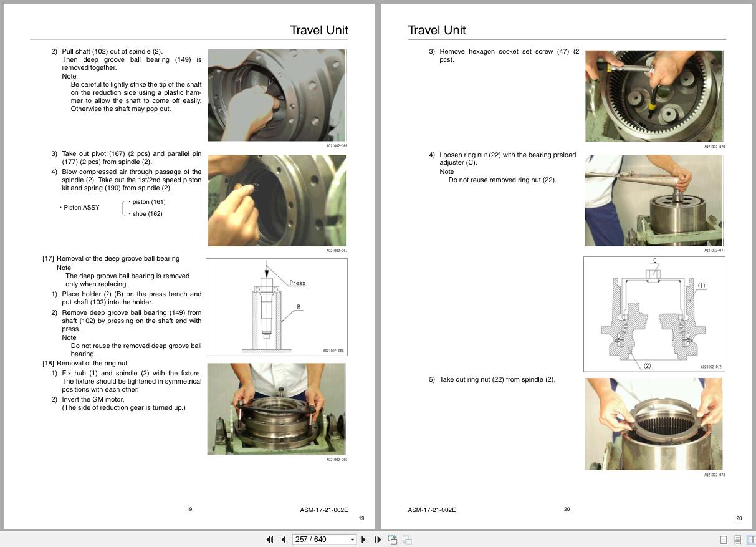
Task: Go to the previous page
Action: (x=282, y=539)
